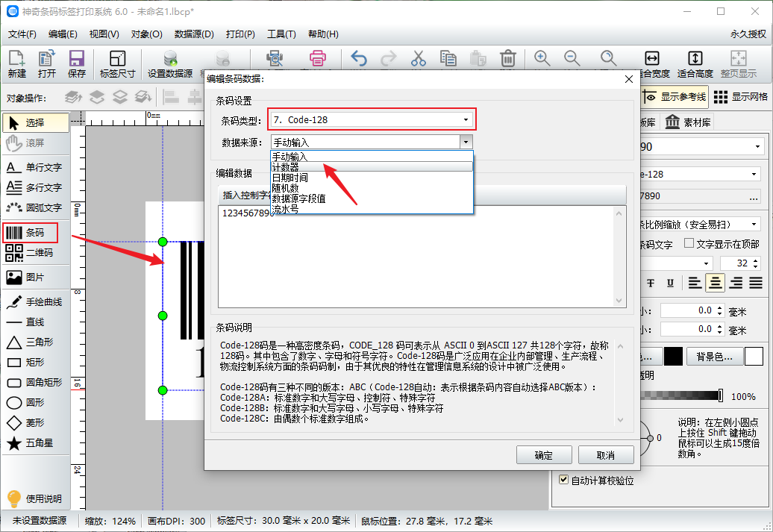Select the 三角形 triangle tool

coord(36,342)
